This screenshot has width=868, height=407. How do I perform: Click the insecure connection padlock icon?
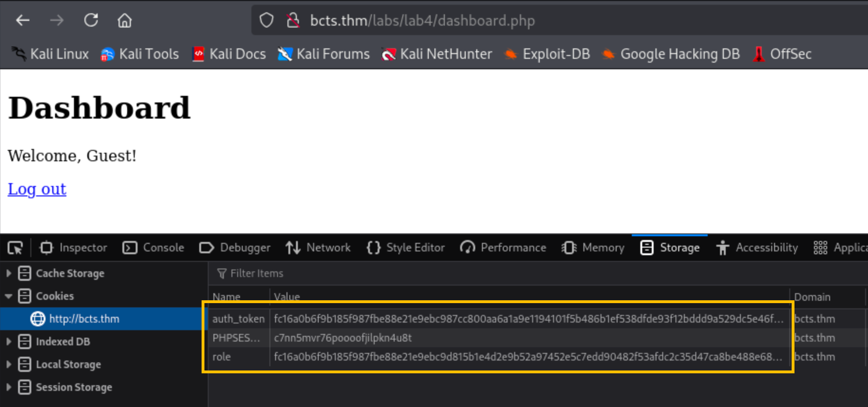(293, 20)
